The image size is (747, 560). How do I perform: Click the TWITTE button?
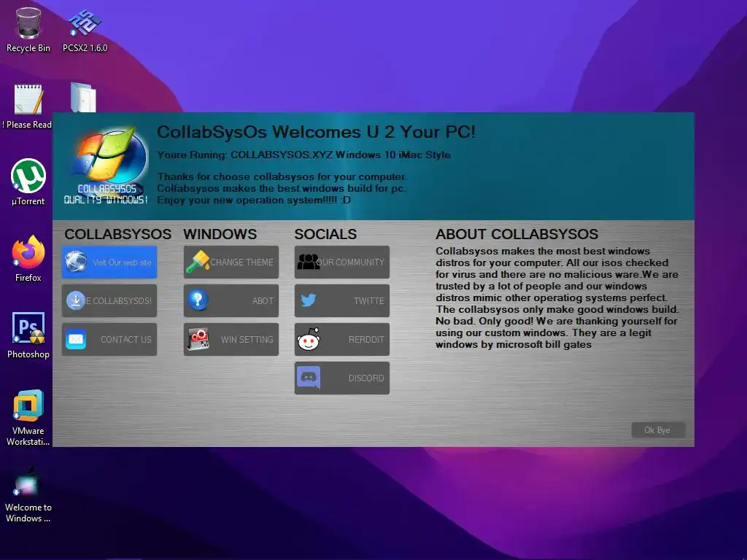(x=342, y=300)
